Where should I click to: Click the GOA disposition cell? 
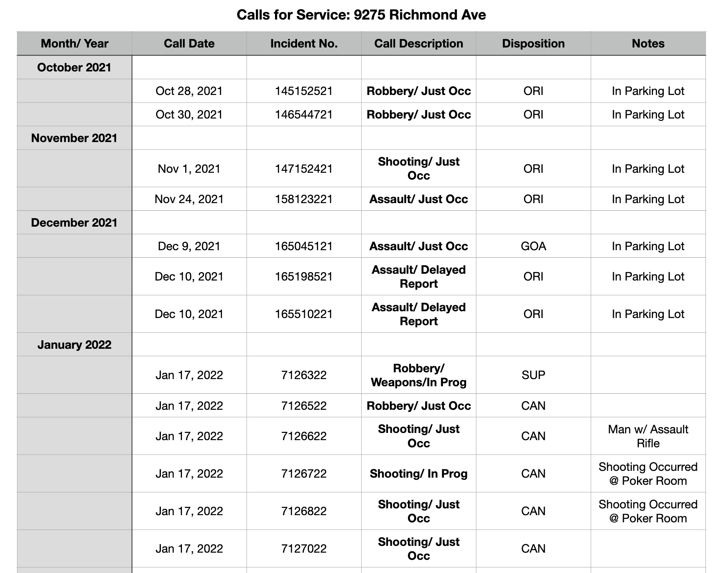[x=533, y=246]
